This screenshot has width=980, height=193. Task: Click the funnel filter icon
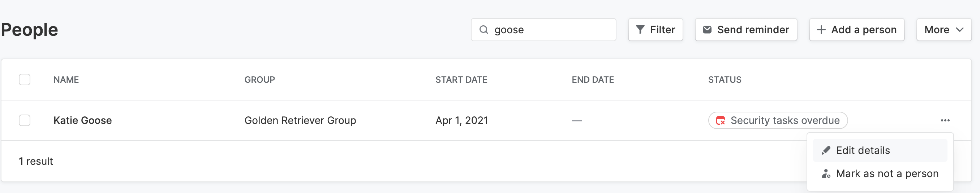click(x=640, y=30)
